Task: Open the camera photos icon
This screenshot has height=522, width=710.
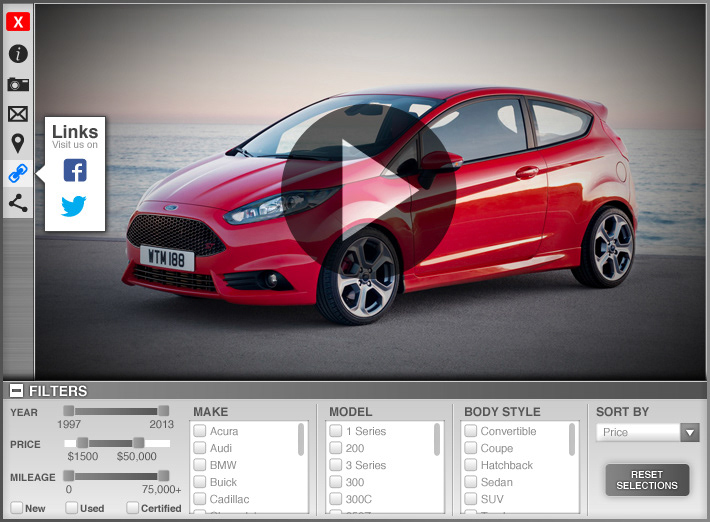Action: coord(18,84)
